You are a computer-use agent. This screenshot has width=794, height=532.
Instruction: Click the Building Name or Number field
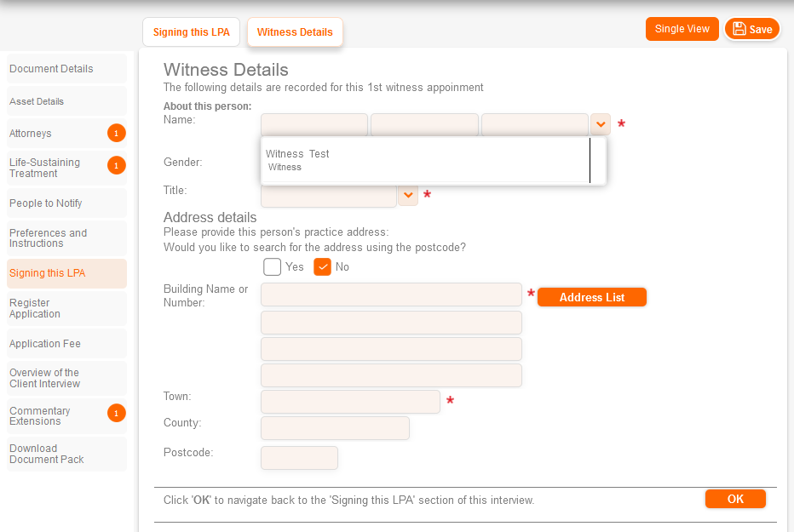(391, 295)
